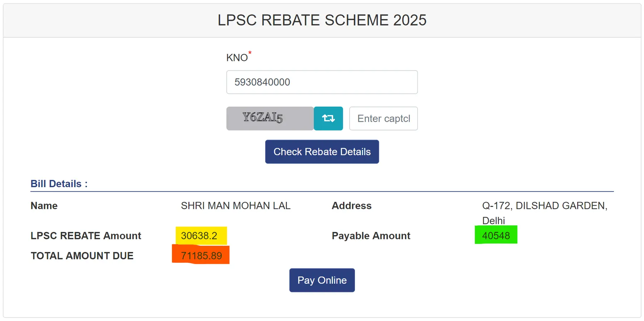Screen dimensions: 644x321
Task: Click the orange-highlighted total 71185.89
Action: click(x=201, y=256)
